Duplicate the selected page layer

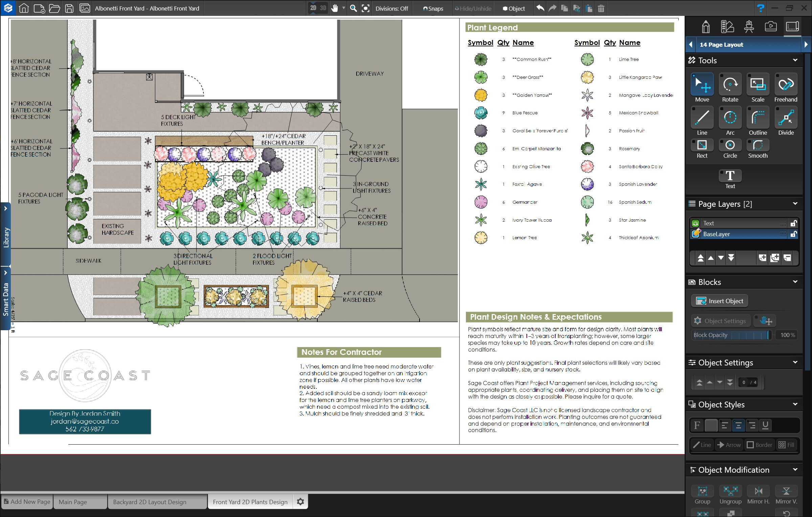pos(775,258)
